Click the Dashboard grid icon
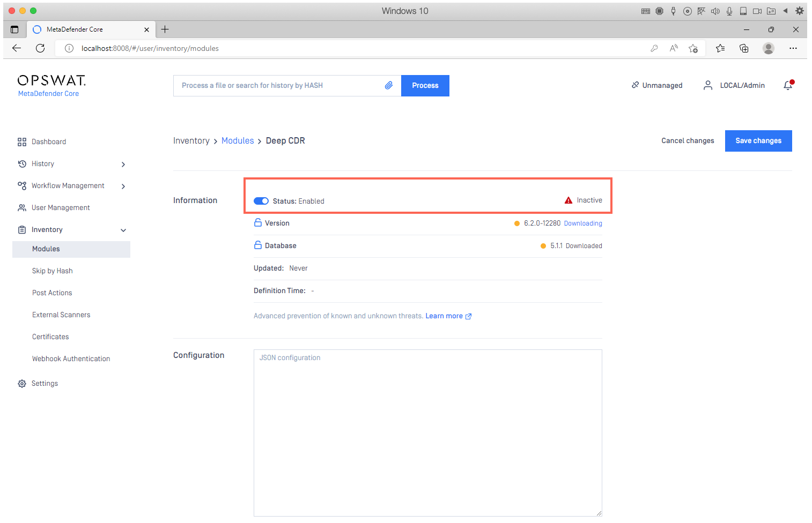 [x=22, y=142]
